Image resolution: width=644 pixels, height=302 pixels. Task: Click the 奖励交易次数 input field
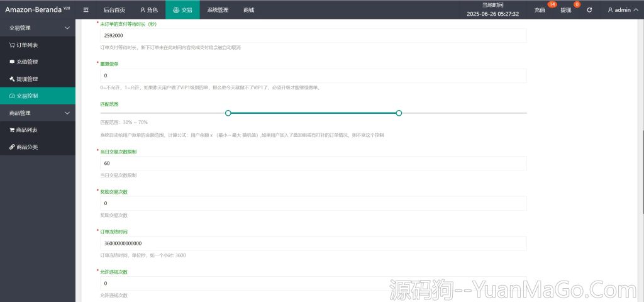(x=313, y=203)
